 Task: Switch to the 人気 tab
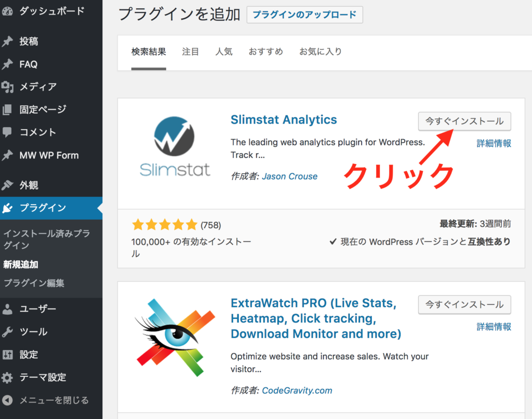coord(224,52)
